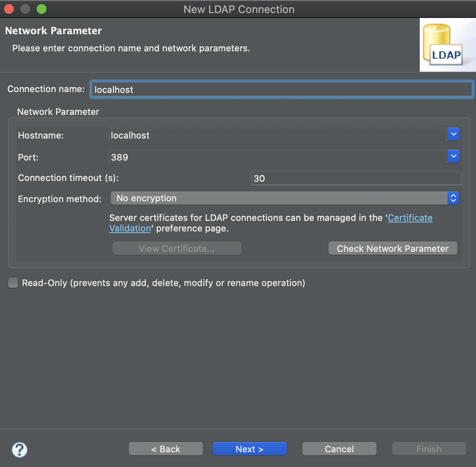Screen dimensions: 476x467
Task: Click the 'New LDAP Connection' window title
Action: click(x=239, y=9)
